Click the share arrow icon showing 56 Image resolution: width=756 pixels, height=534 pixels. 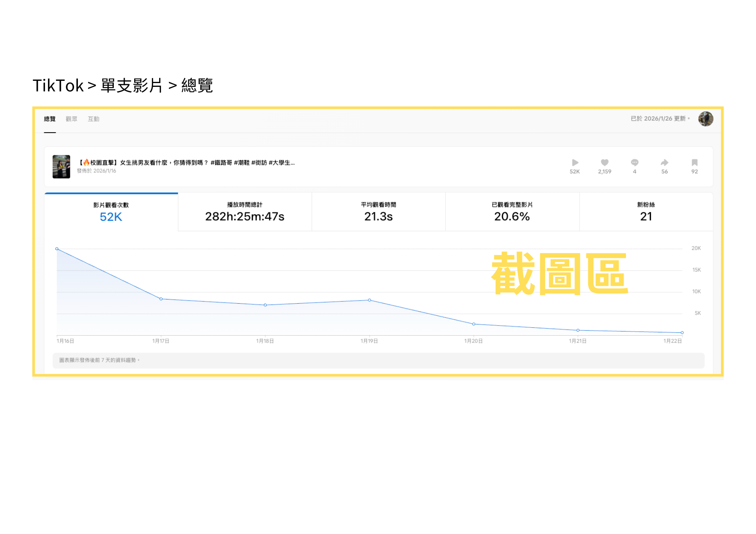pos(665,163)
